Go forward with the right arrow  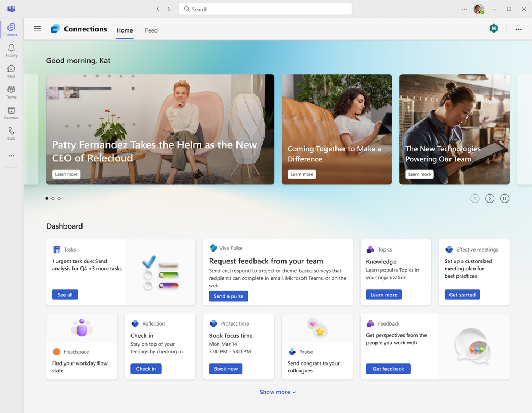pyautogui.click(x=169, y=9)
